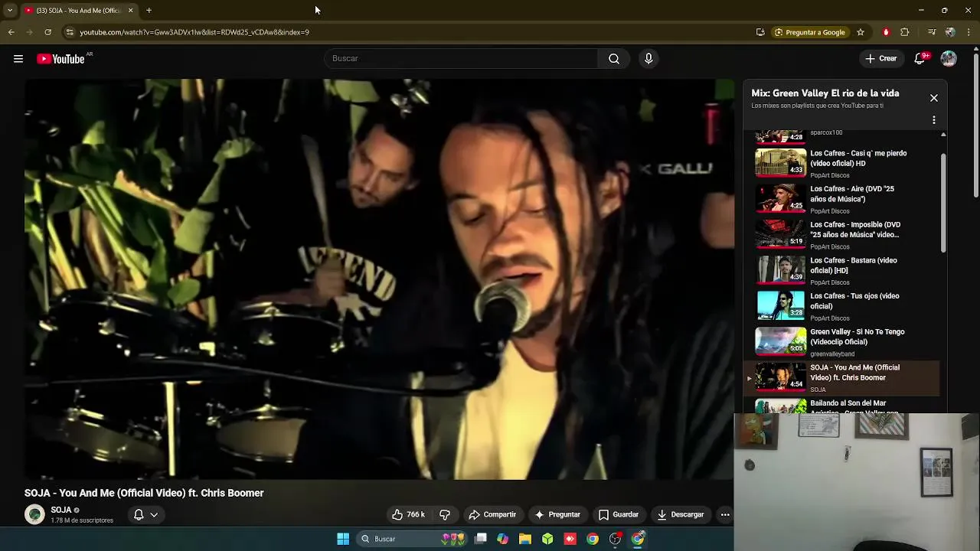View site information icon in address bar
The height and width of the screenshot is (551, 980).
69,32
